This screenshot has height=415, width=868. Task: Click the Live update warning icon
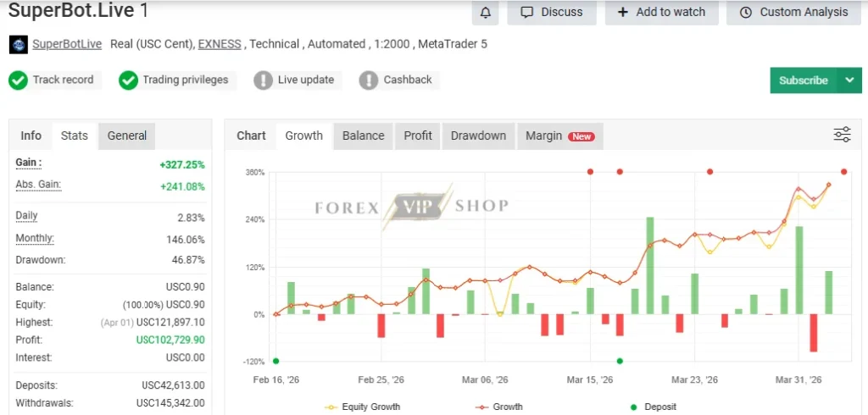pyautogui.click(x=263, y=80)
